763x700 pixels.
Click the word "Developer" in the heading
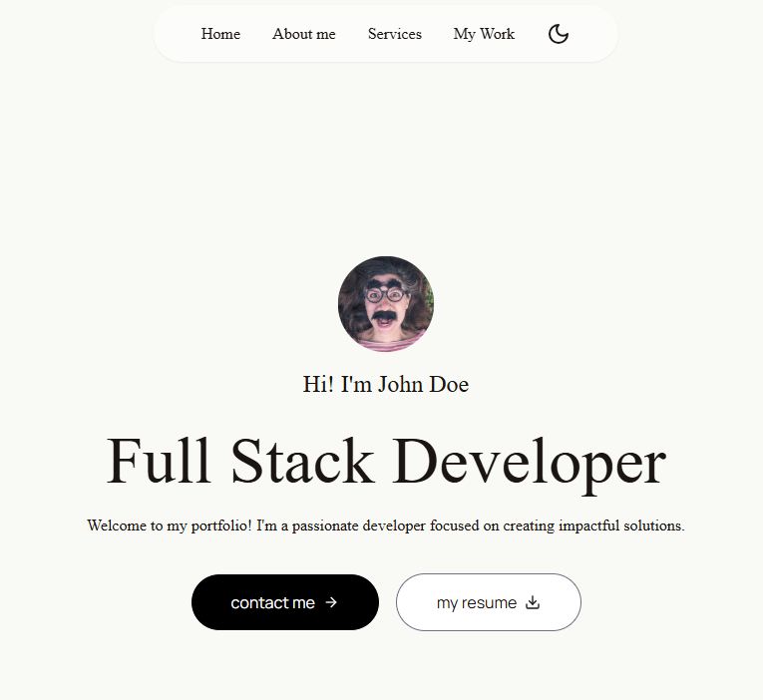[x=529, y=465]
